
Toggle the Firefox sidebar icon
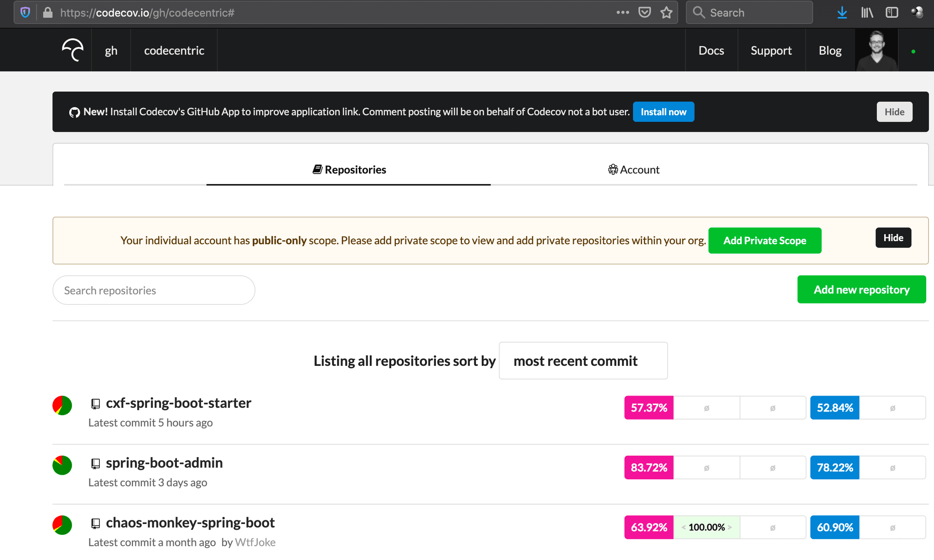pos(892,12)
